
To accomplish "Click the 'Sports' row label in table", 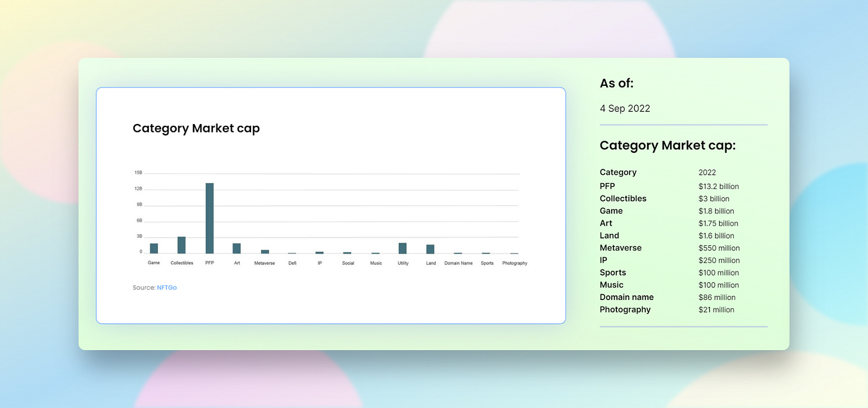I will tap(613, 273).
